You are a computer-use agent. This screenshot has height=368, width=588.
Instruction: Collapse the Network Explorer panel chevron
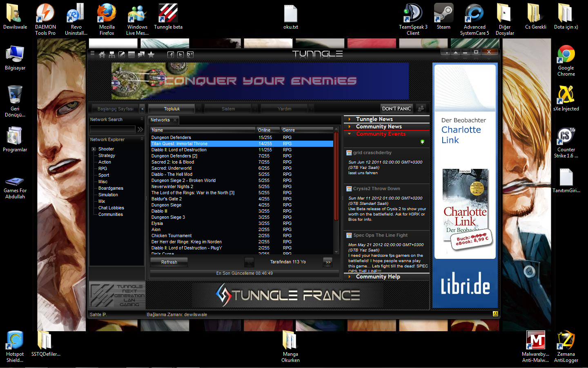142,139
